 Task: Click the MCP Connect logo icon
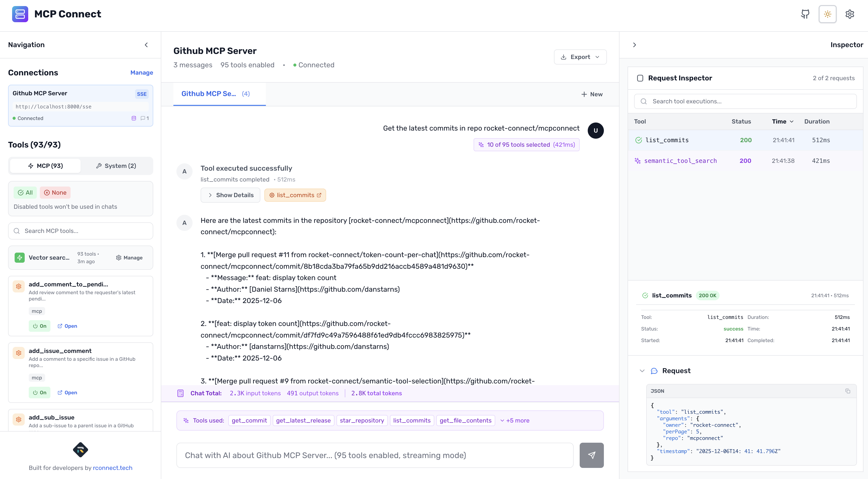[20, 14]
